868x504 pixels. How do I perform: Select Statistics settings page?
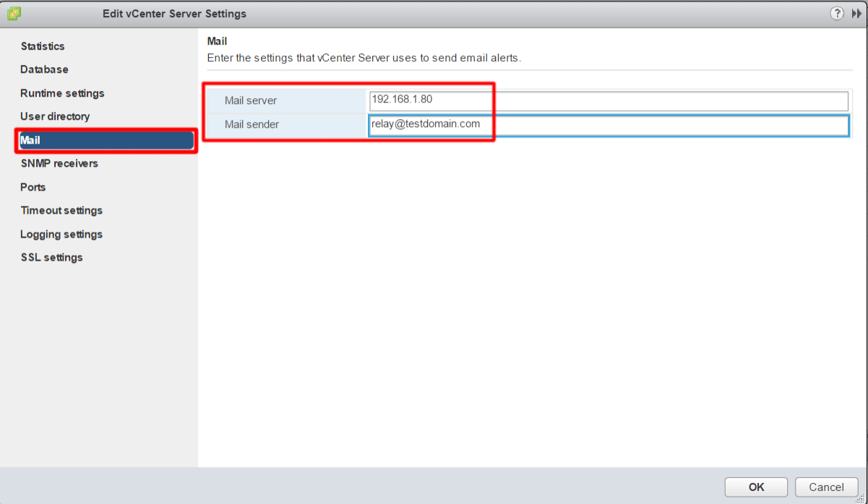point(43,45)
